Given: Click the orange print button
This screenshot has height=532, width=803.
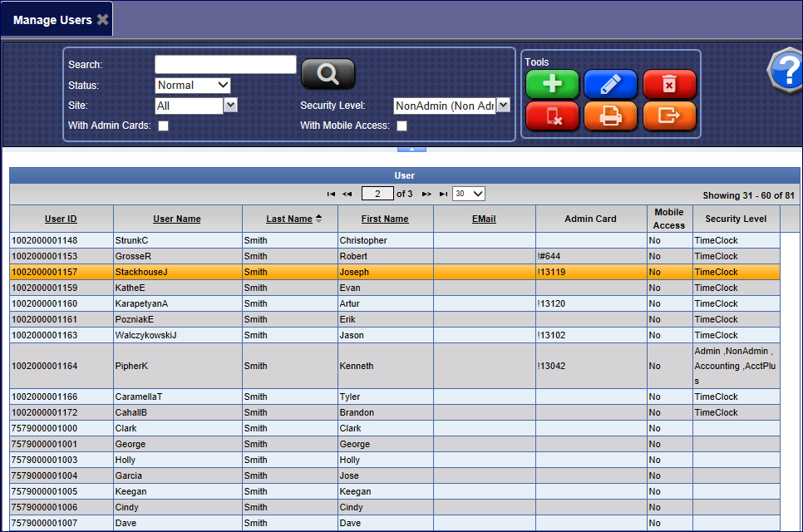Looking at the screenshot, I should [x=610, y=116].
